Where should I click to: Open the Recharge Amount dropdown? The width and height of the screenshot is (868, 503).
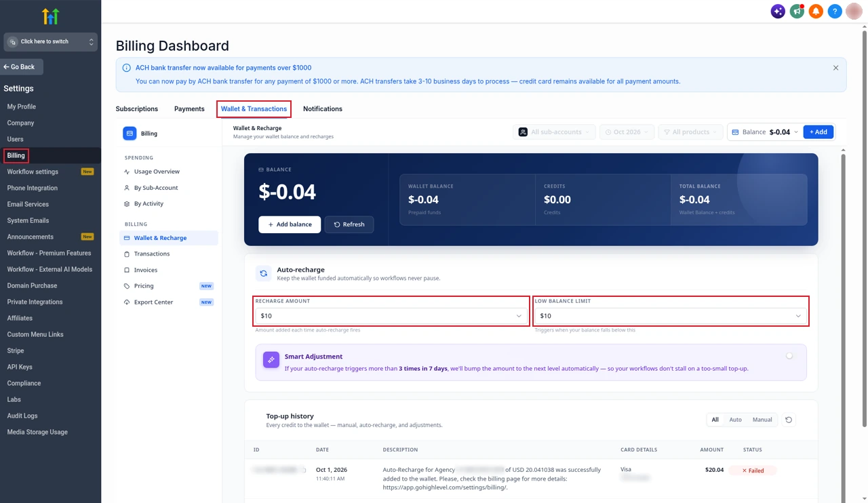click(391, 316)
